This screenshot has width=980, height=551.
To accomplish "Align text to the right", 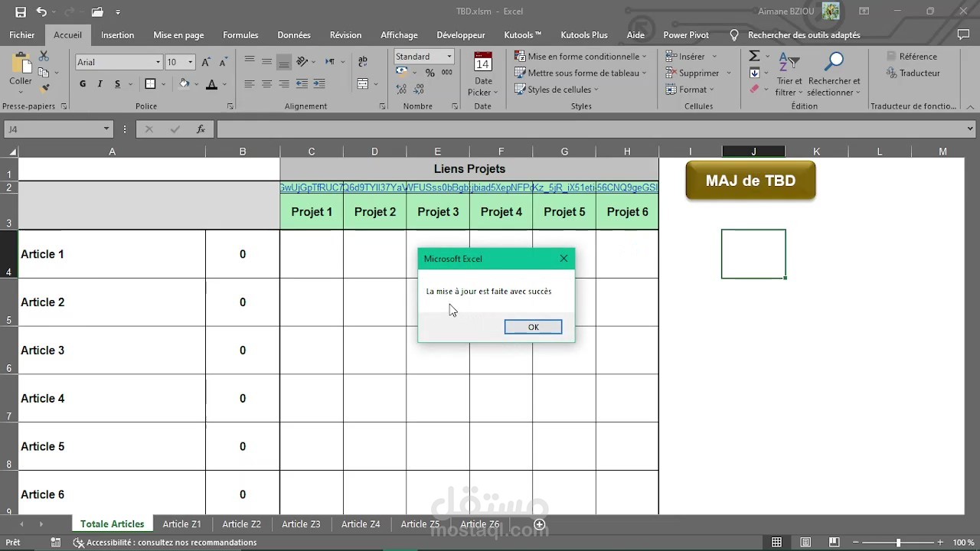I will [284, 84].
